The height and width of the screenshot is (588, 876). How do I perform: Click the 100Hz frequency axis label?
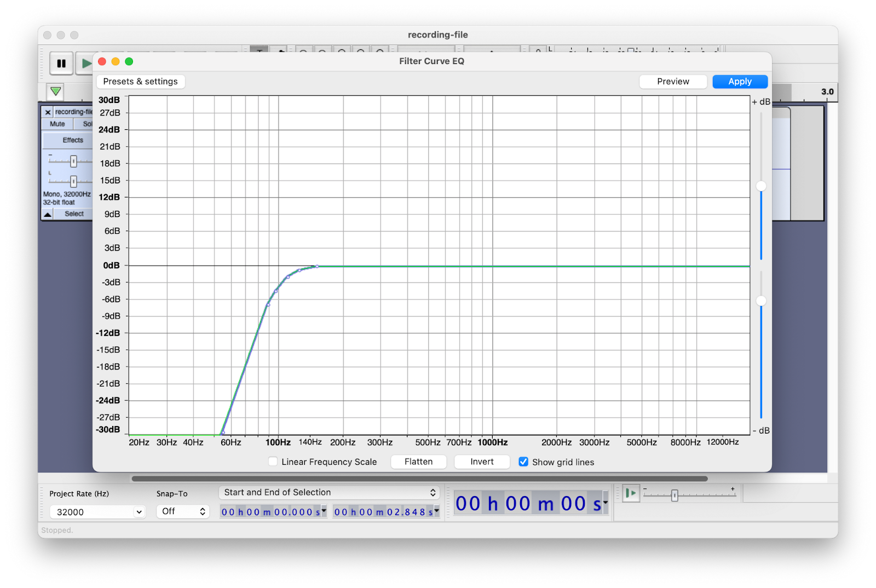point(278,442)
